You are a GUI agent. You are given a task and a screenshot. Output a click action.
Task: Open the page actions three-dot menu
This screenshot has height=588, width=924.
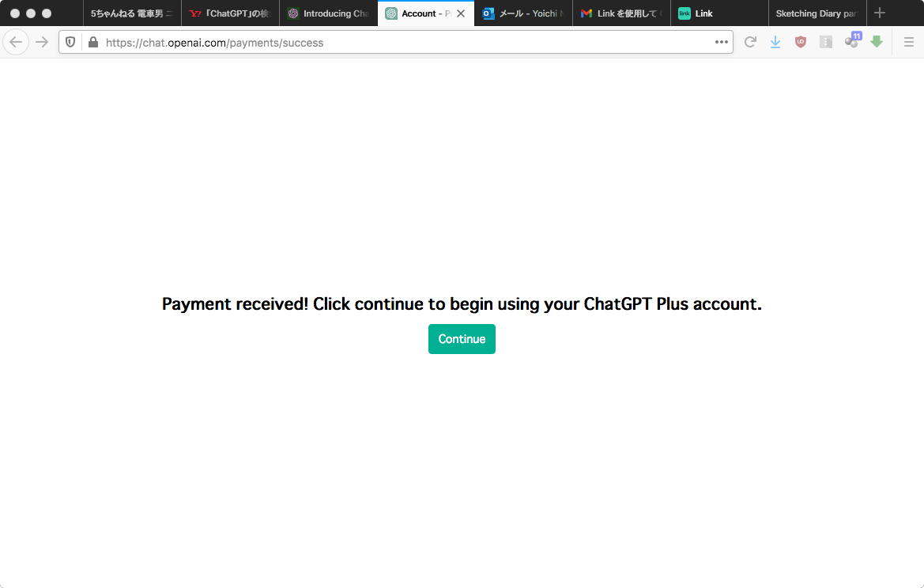[x=722, y=43]
